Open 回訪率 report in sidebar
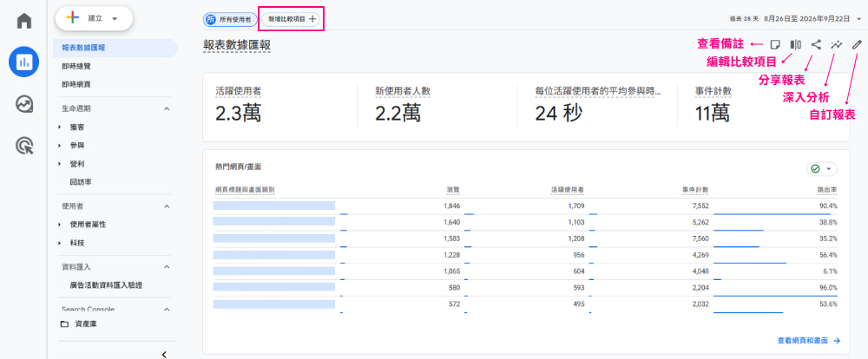This screenshot has height=359, width=868. pyautogui.click(x=81, y=182)
